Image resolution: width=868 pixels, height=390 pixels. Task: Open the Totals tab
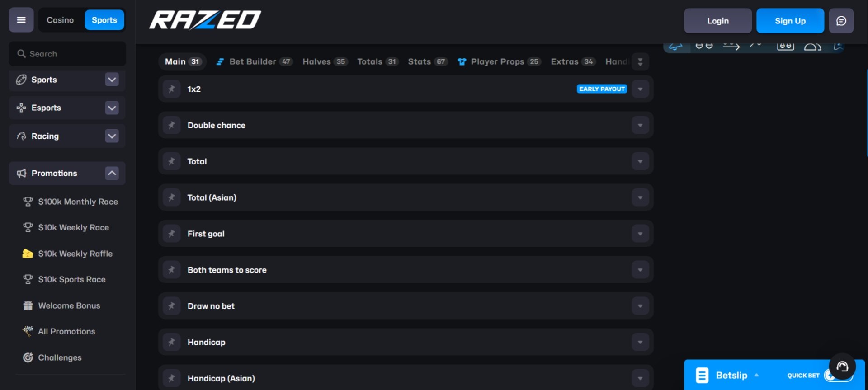pyautogui.click(x=378, y=61)
